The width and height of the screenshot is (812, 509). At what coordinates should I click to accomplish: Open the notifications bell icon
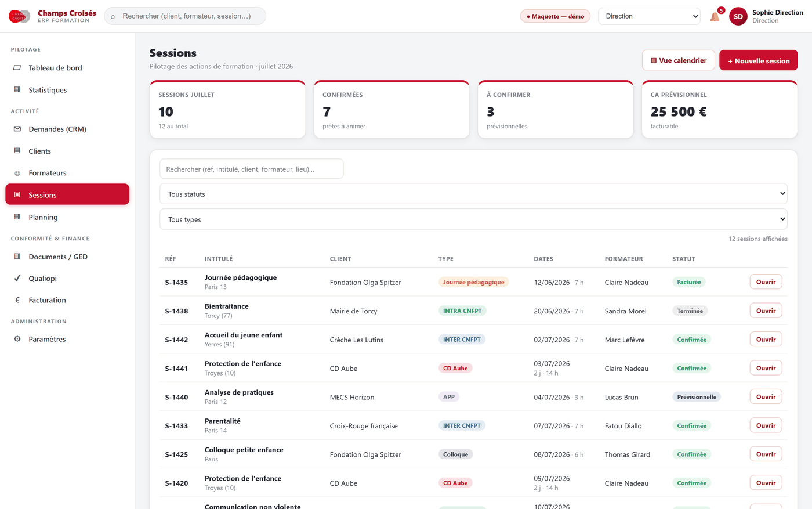(x=715, y=16)
